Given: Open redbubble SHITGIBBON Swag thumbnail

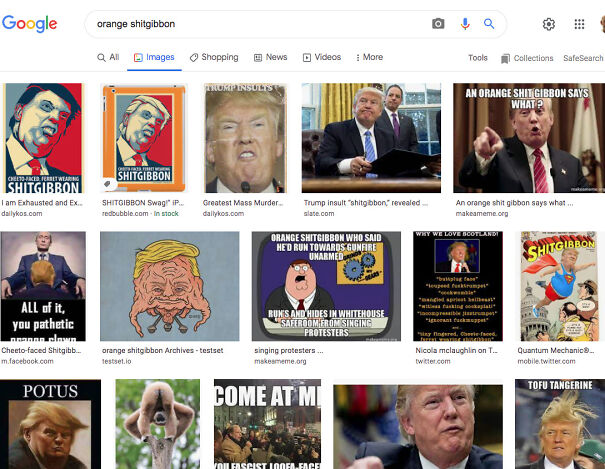Looking at the screenshot, I should (x=144, y=138).
